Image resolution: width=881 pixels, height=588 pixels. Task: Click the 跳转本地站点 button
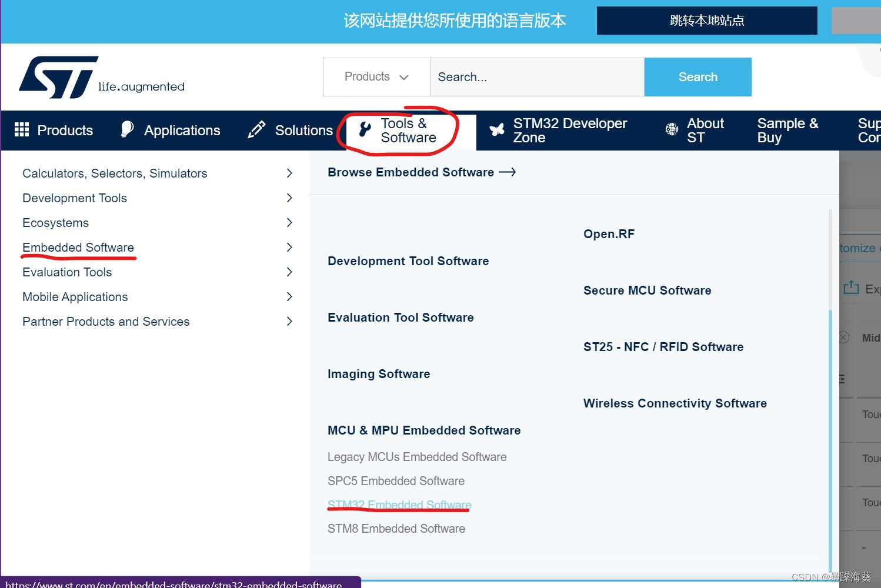click(707, 21)
